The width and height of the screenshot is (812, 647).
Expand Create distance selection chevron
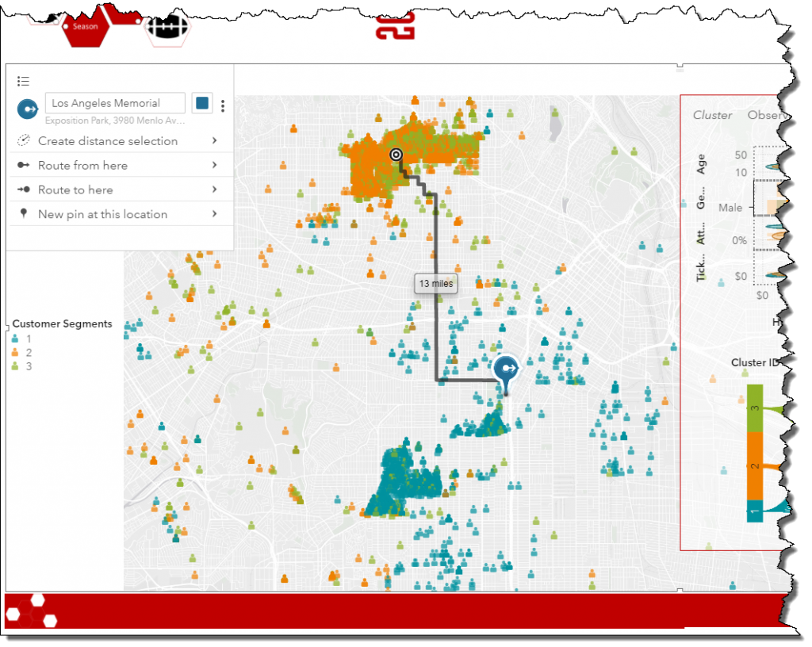tap(215, 141)
